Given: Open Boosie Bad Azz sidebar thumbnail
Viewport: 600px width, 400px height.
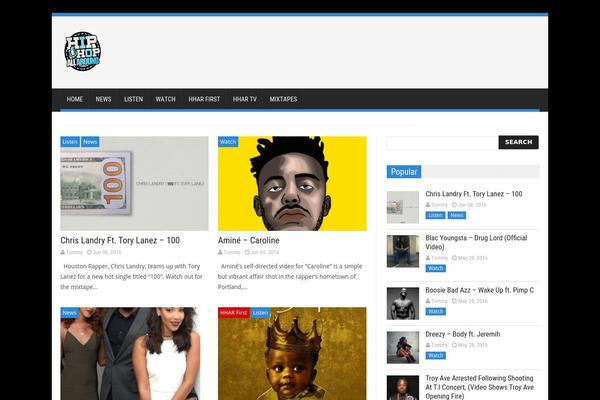Looking at the screenshot, I should 403,304.
